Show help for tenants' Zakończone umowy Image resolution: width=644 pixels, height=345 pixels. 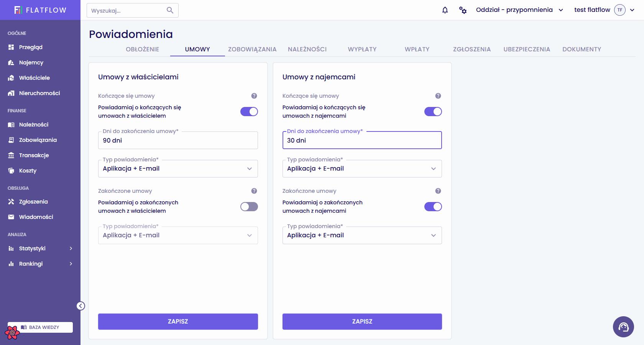(438, 191)
